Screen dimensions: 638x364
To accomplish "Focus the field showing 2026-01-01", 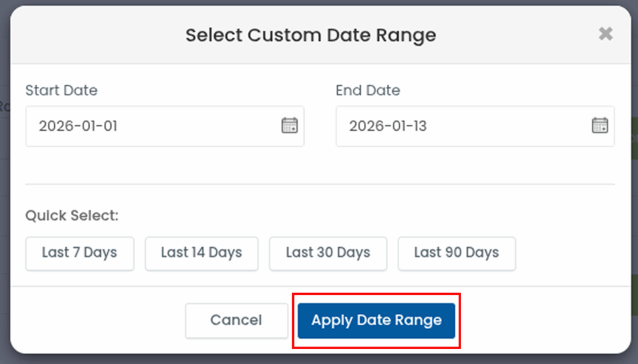I will tap(150, 126).
